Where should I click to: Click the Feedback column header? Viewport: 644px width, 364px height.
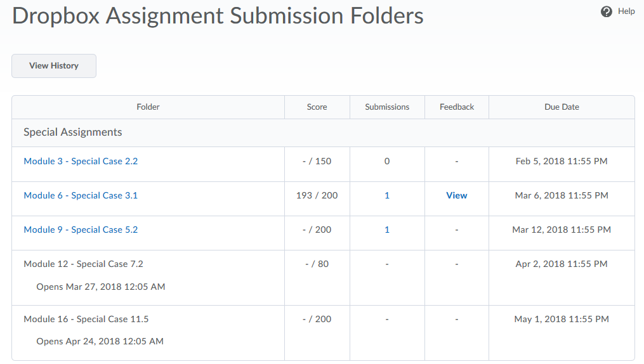click(457, 107)
